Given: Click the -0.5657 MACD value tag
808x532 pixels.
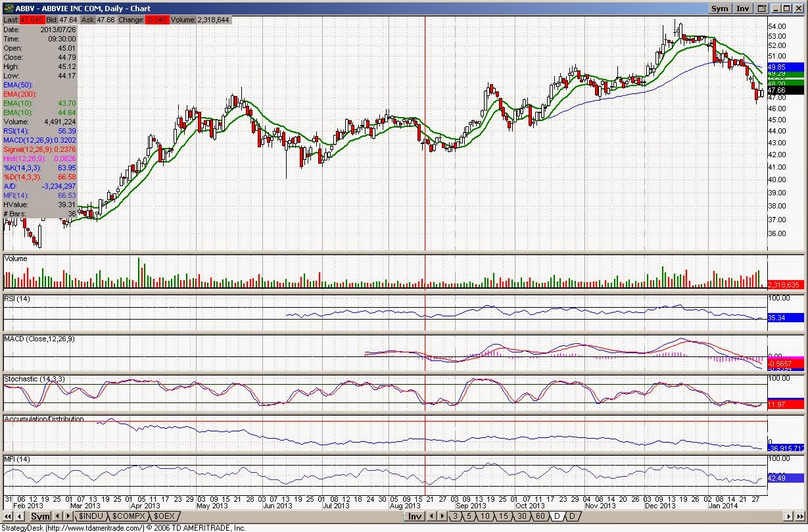Looking at the screenshot, I should (x=785, y=363).
